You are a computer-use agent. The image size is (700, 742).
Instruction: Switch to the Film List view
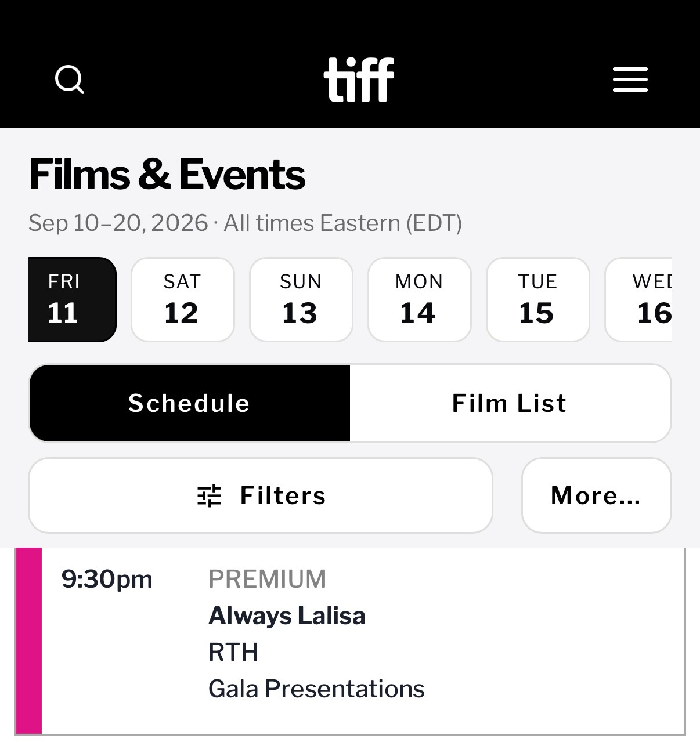click(510, 403)
